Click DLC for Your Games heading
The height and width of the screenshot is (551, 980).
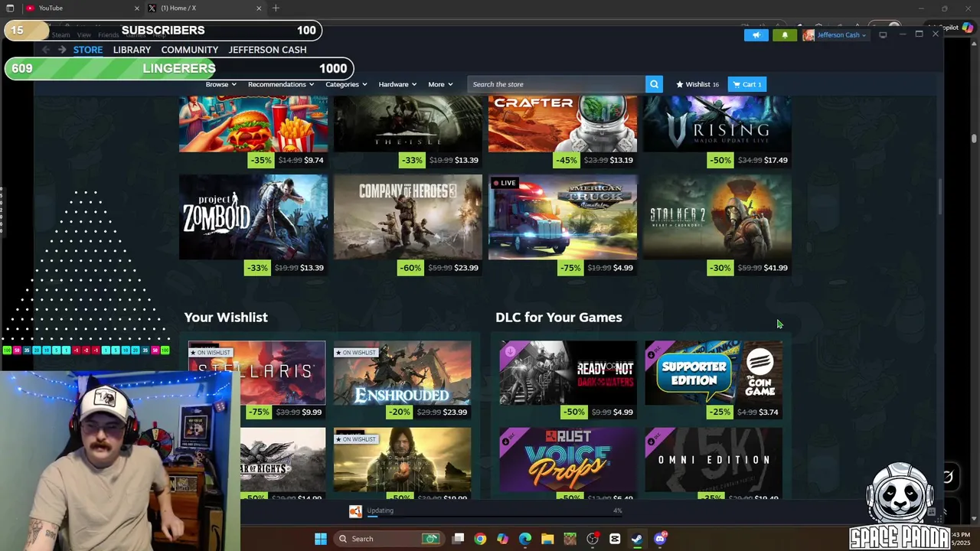(x=559, y=317)
